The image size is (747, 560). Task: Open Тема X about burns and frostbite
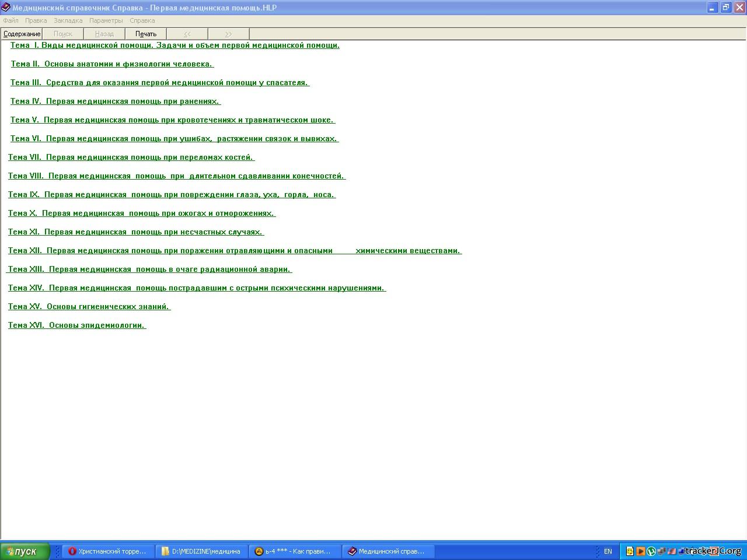click(141, 213)
